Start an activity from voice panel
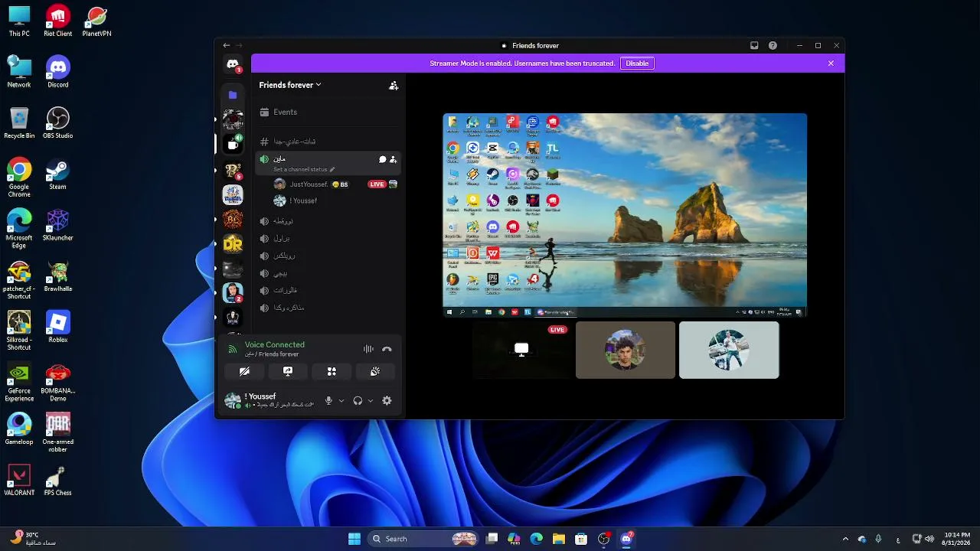The image size is (980, 551). click(x=332, y=371)
